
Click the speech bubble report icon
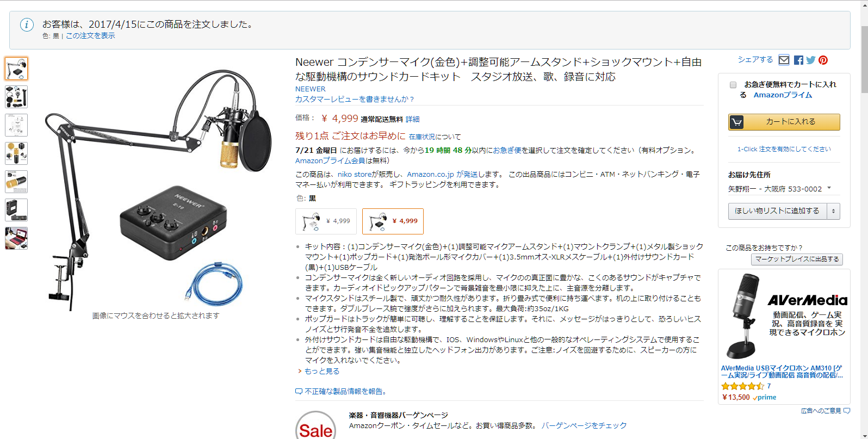[x=299, y=391]
